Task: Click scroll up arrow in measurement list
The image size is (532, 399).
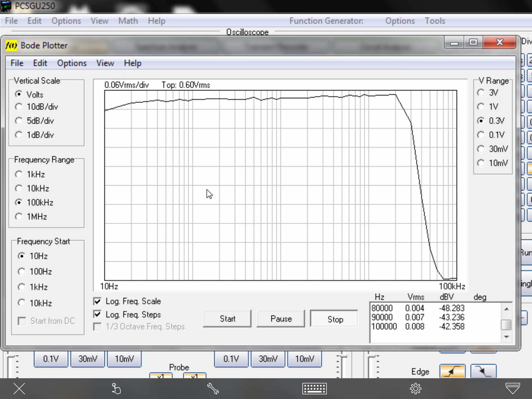Action: (x=506, y=309)
